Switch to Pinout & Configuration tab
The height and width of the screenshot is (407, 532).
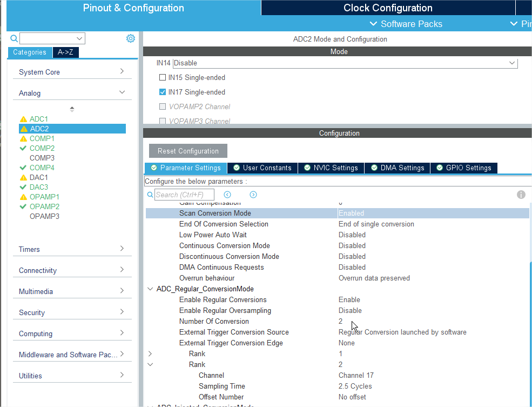pyautogui.click(x=133, y=8)
